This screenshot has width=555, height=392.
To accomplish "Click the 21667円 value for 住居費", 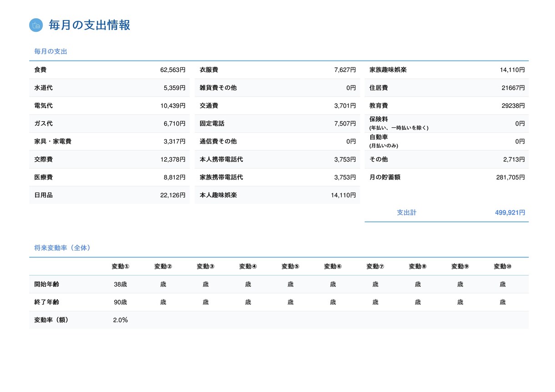I will pos(513,88).
